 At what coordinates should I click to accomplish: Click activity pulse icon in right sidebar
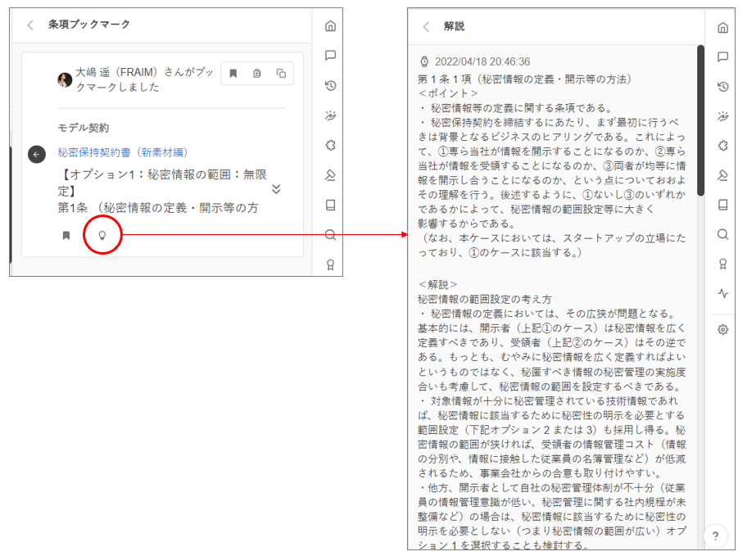click(722, 293)
